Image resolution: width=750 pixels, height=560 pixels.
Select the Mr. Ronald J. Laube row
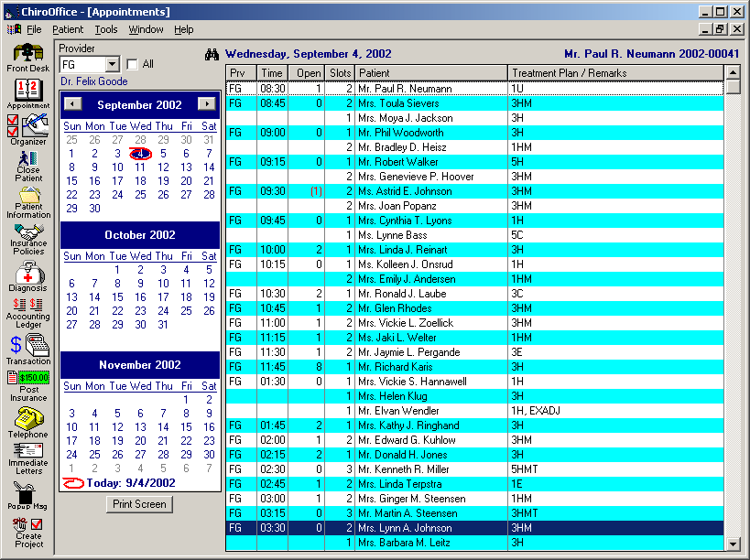coord(474,294)
